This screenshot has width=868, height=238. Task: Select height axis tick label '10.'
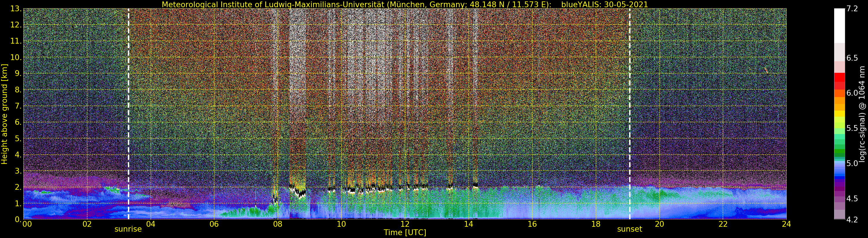point(16,57)
